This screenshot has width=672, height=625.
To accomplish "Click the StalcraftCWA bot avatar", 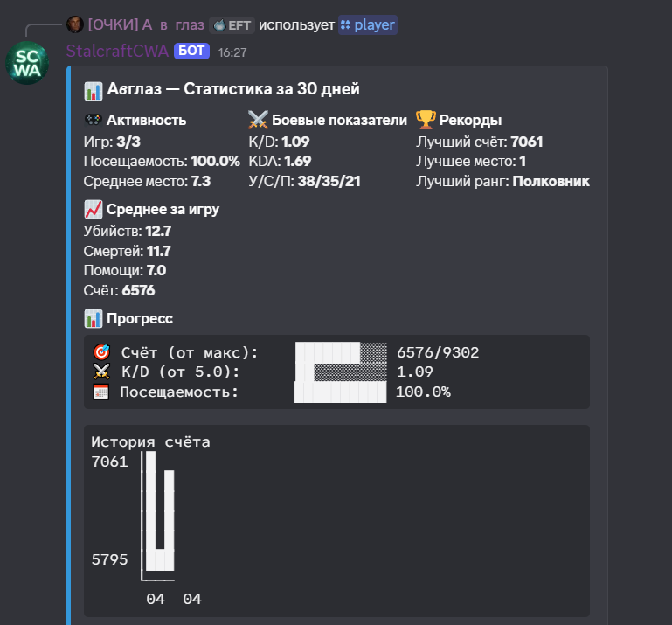I will [26, 63].
